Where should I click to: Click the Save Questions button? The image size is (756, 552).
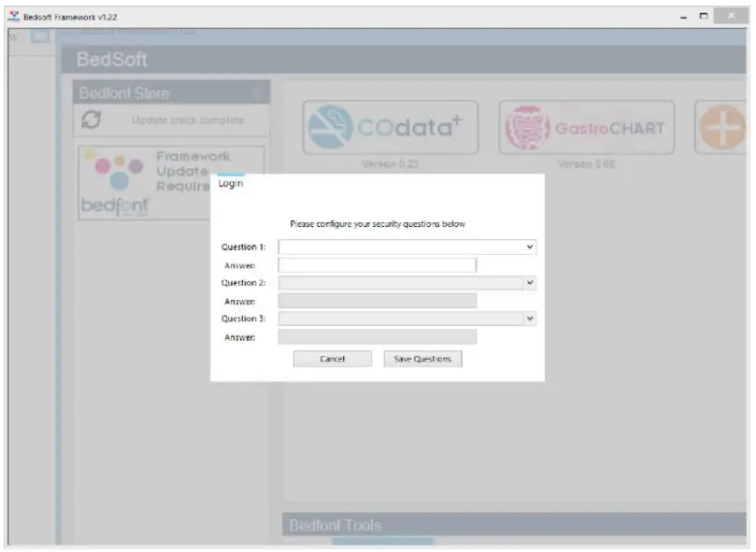[x=421, y=359]
